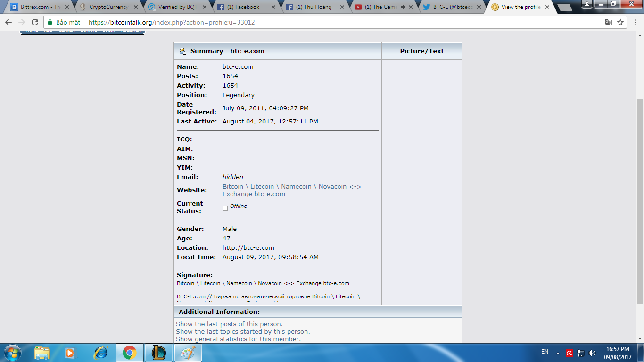Click the browser forward arrow
Screen dimensions: 644x362
[x=22, y=22]
